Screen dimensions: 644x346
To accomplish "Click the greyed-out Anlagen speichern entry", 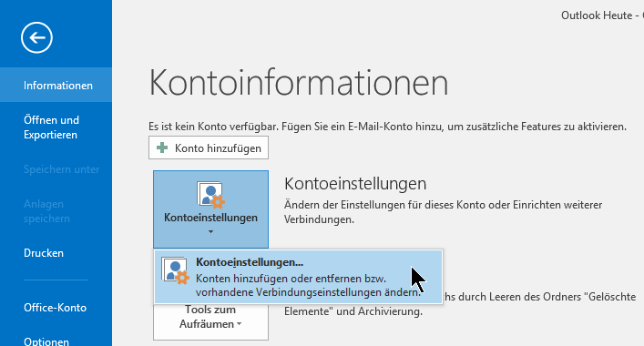I will tap(46, 211).
